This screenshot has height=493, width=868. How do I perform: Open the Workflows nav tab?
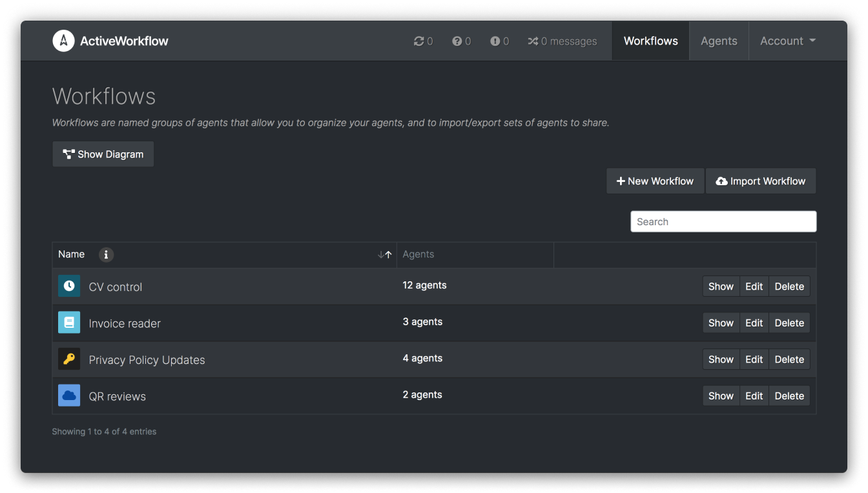pos(650,41)
